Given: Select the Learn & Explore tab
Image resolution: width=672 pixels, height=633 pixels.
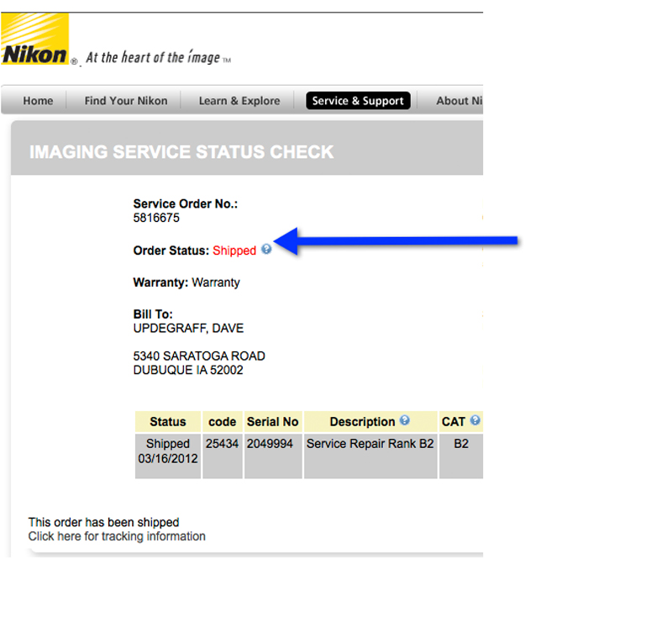Looking at the screenshot, I should point(239,101).
